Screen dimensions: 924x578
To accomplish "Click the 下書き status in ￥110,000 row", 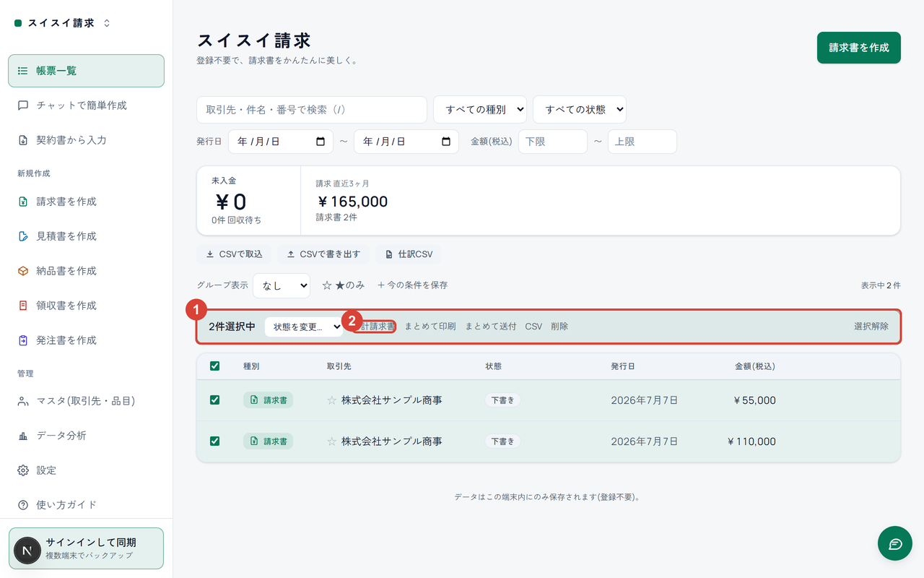I will [x=503, y=441].
